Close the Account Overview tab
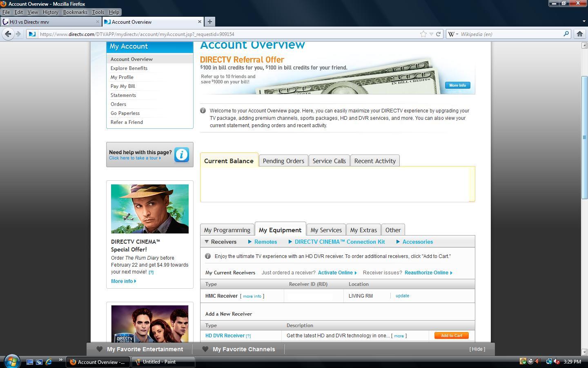This screenshot has width=588, height=368. pos(200,22)
